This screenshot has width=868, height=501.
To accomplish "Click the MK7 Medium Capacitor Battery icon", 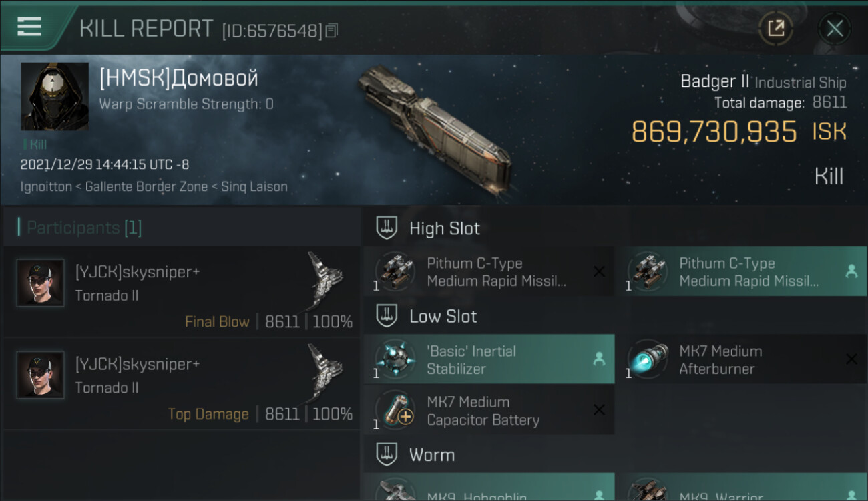I will pos(395,410).
